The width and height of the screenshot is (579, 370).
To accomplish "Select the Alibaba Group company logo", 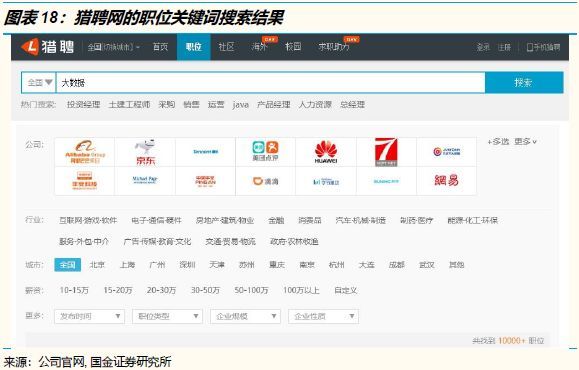I will point(85,152).
